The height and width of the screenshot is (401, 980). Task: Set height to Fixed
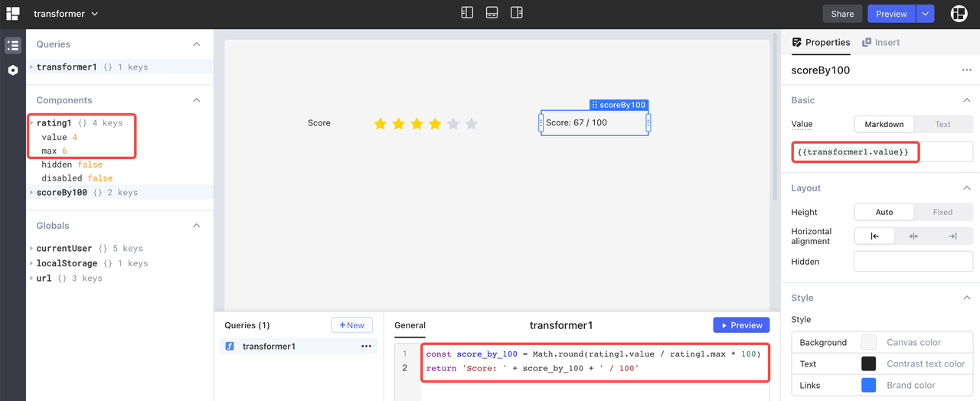(942, 212)
